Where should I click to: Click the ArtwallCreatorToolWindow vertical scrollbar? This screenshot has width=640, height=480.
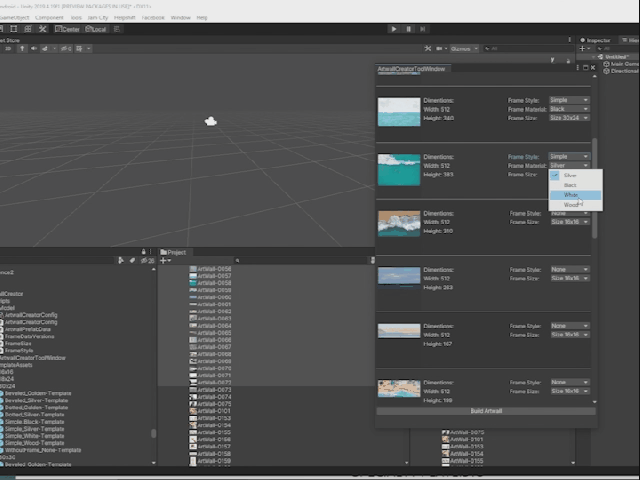(x=594, y=188)
